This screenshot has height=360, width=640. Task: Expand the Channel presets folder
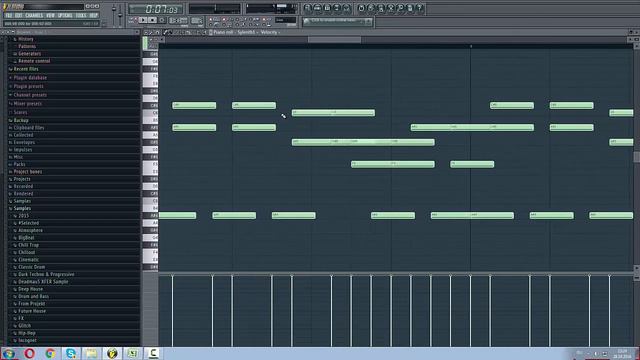point(30,95)
